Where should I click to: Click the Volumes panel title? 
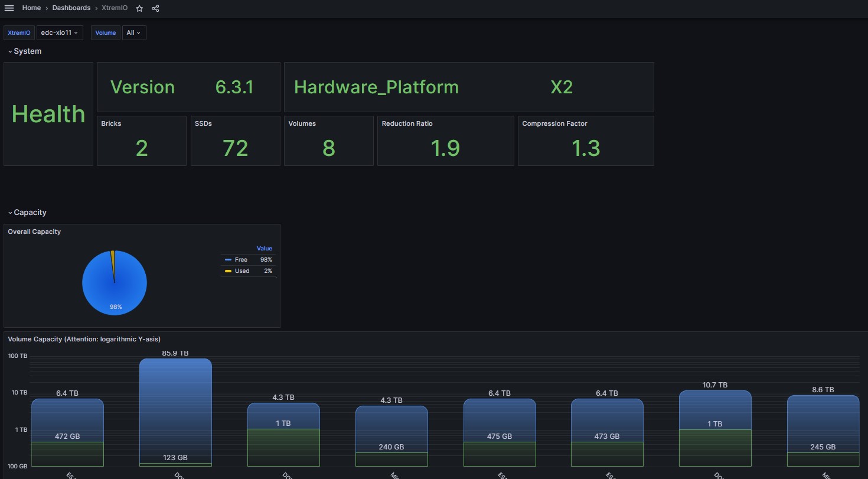click(302, 124)
